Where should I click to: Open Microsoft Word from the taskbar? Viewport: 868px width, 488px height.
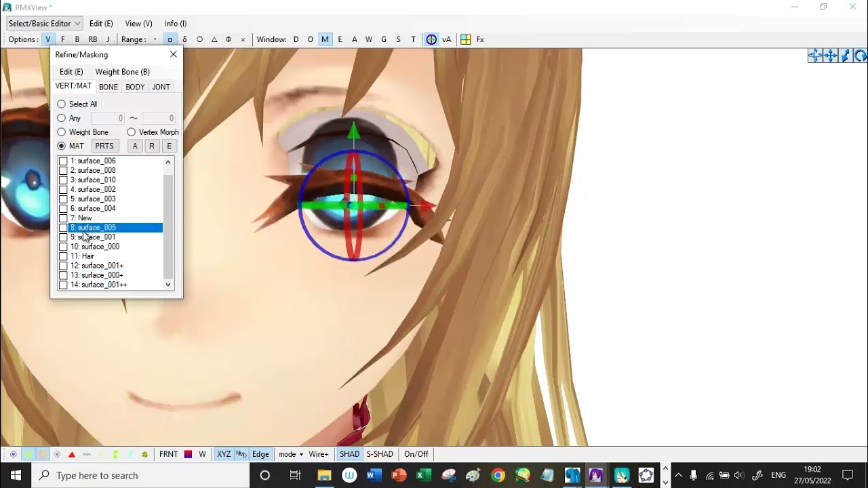click(x=374, y=475)
